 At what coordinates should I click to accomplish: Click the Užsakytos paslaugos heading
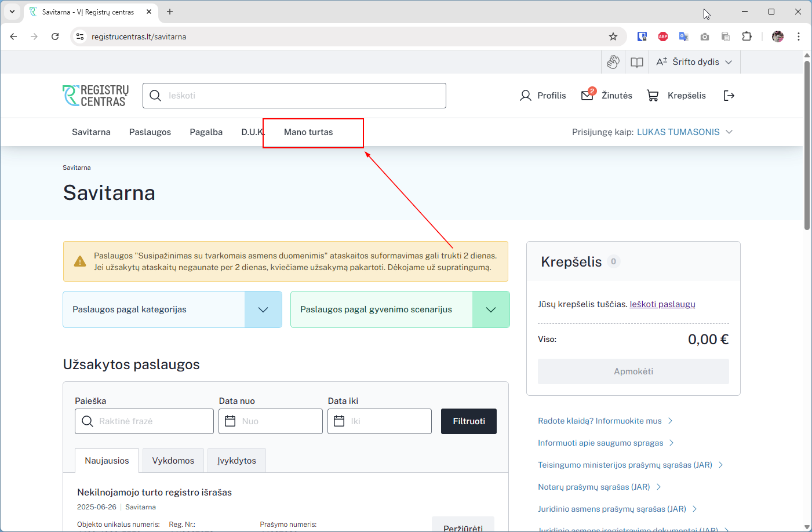point(132,365)
